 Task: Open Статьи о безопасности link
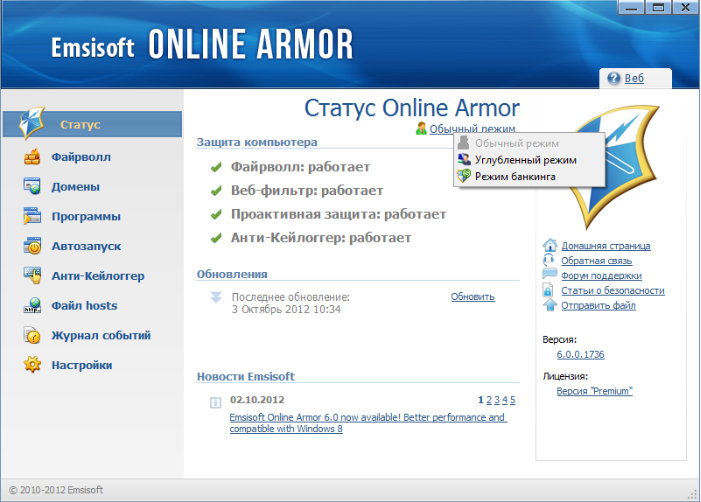click(x=613, y=291)
